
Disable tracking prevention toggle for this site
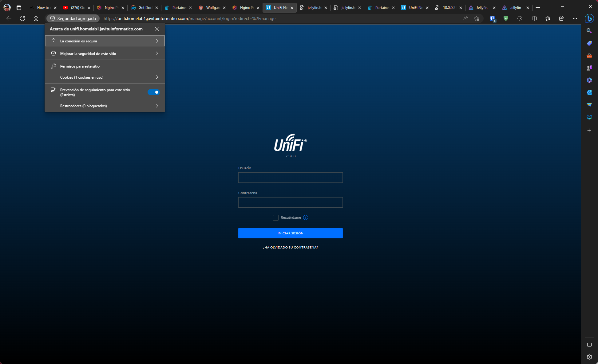pos(153,92)
